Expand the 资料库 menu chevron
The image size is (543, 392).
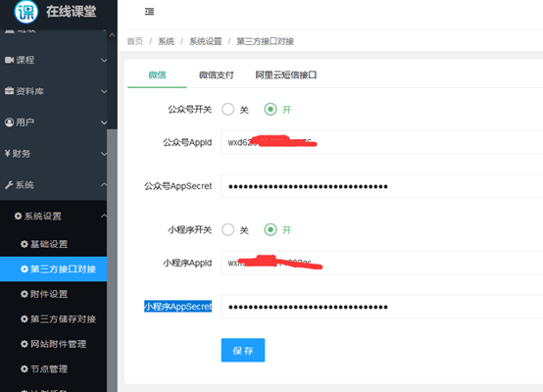click(104, 91)
